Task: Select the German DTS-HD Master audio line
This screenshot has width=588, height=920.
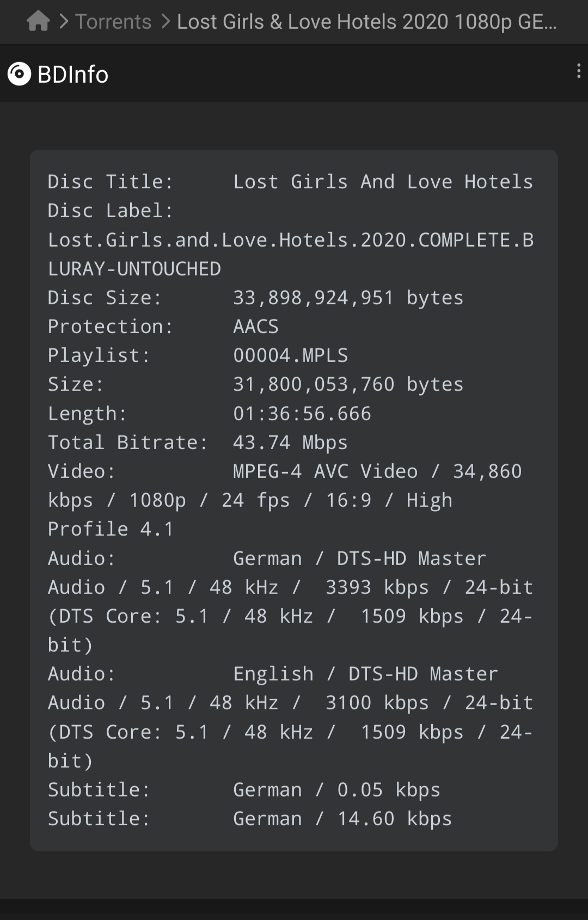Action: pyautogui.click(x=290, y=602)
